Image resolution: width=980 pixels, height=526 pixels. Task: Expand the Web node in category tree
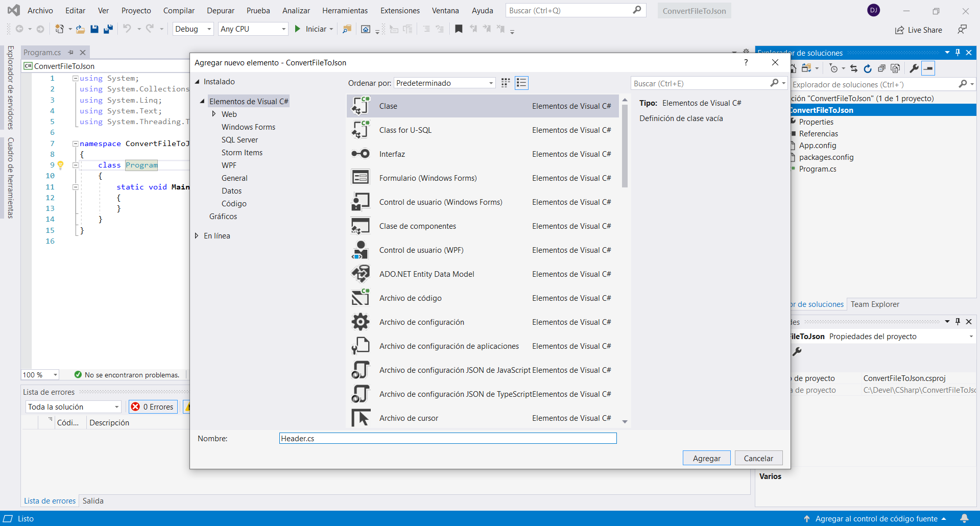click(x=214, y=114)
